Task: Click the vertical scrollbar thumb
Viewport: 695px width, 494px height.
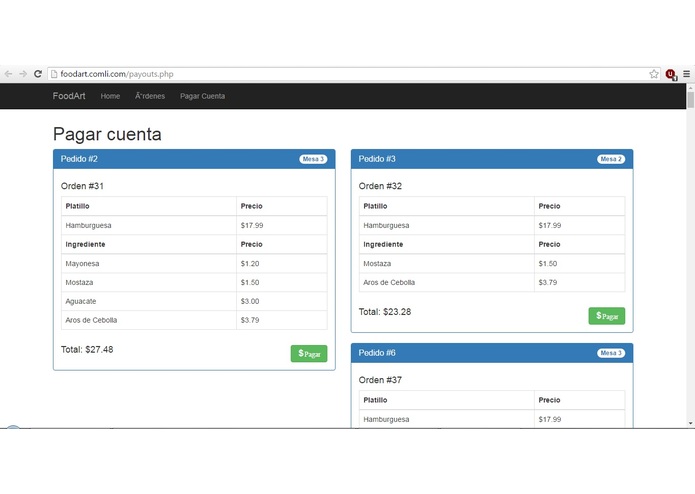Action: (x=691, y=100)
